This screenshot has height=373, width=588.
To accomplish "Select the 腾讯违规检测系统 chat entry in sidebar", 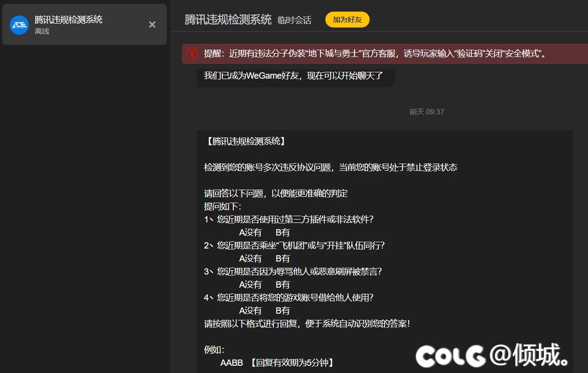I will [84, 25].
